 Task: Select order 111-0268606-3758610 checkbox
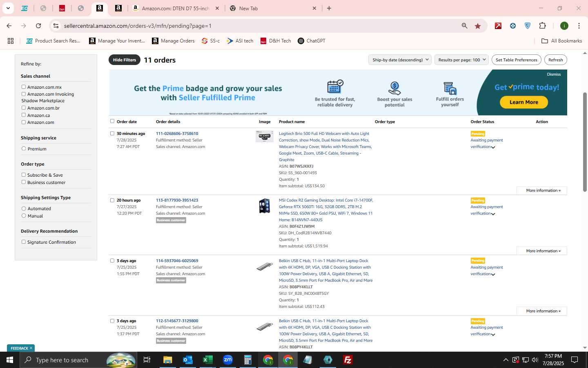(x=112, y=133)
